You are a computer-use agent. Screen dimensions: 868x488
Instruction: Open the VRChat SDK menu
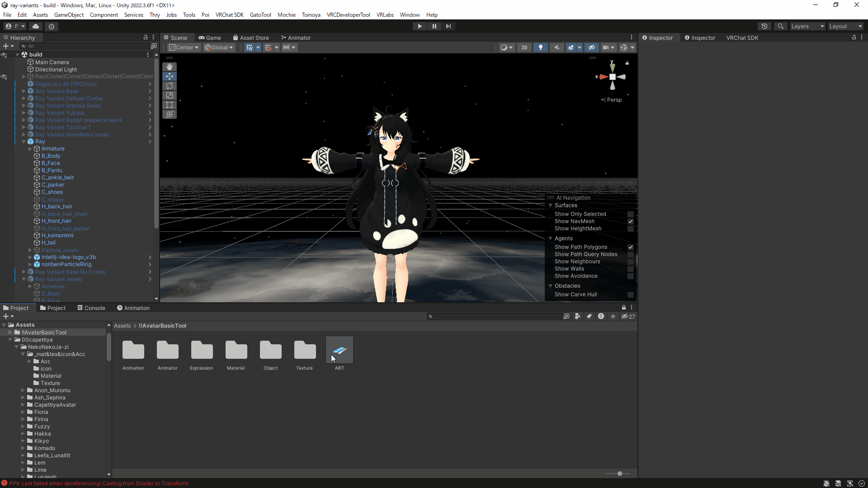(229, 15)
